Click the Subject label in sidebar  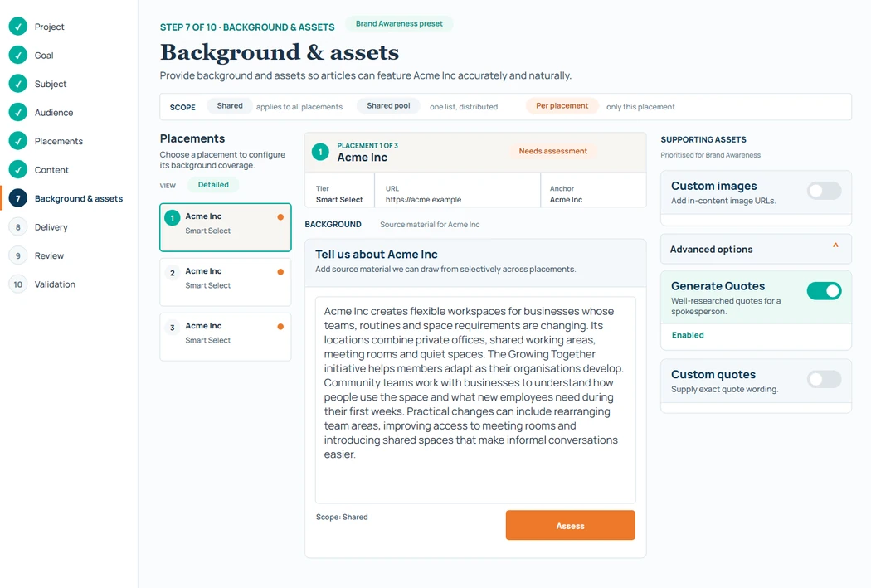pos(50,84)
